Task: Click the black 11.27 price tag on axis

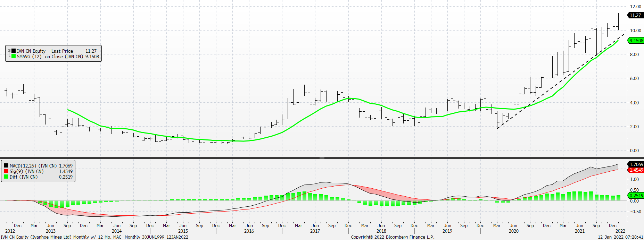Action: [x=635, y=15]
